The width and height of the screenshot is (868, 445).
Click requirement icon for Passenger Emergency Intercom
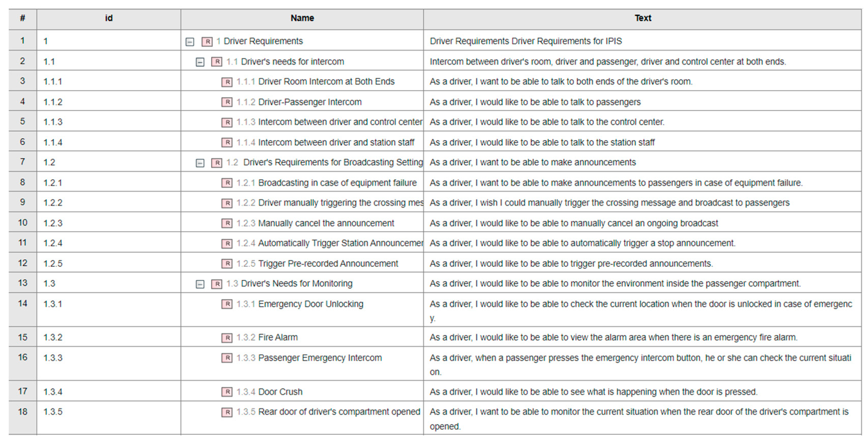click(227, 358)
